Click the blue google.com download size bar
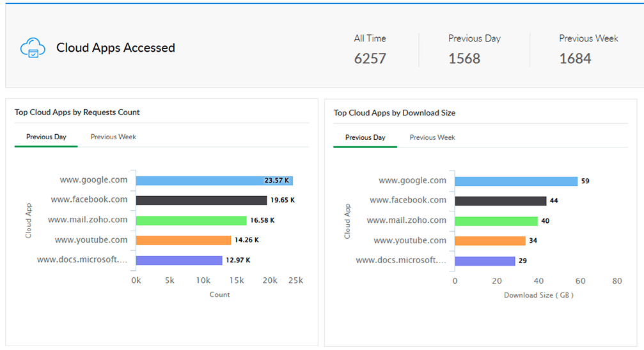This screenshot has width=644, height=350. pyautogui.click(x=516, y=181)
